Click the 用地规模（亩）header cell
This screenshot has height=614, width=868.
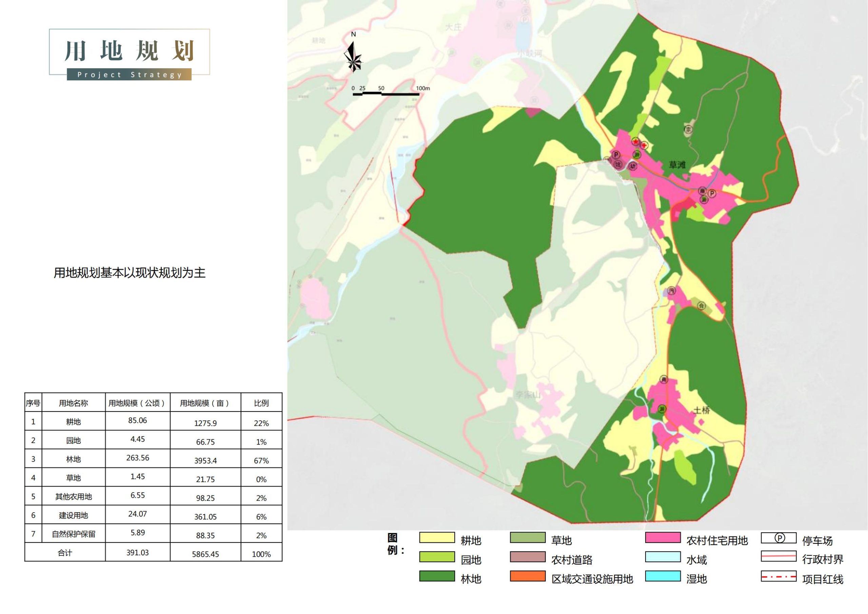click(x=205, y=403)
